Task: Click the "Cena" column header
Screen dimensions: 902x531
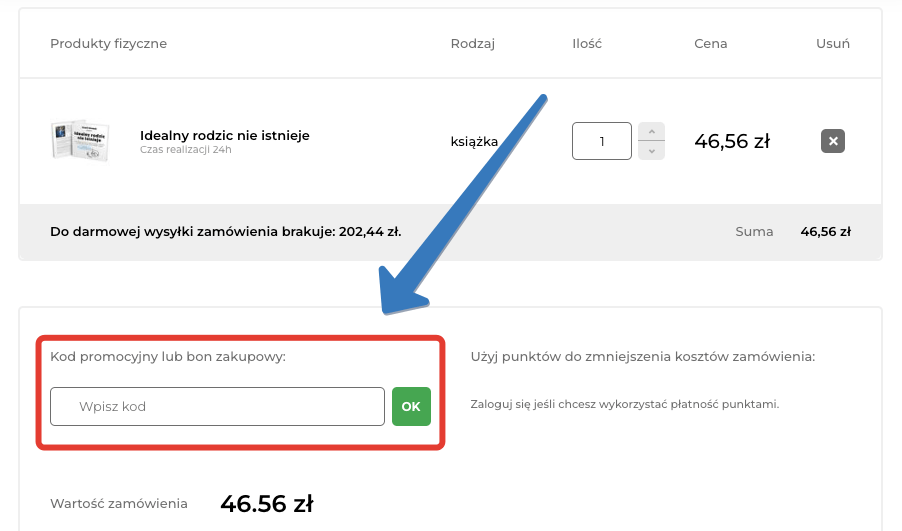Action: click(x=711, y=44)
